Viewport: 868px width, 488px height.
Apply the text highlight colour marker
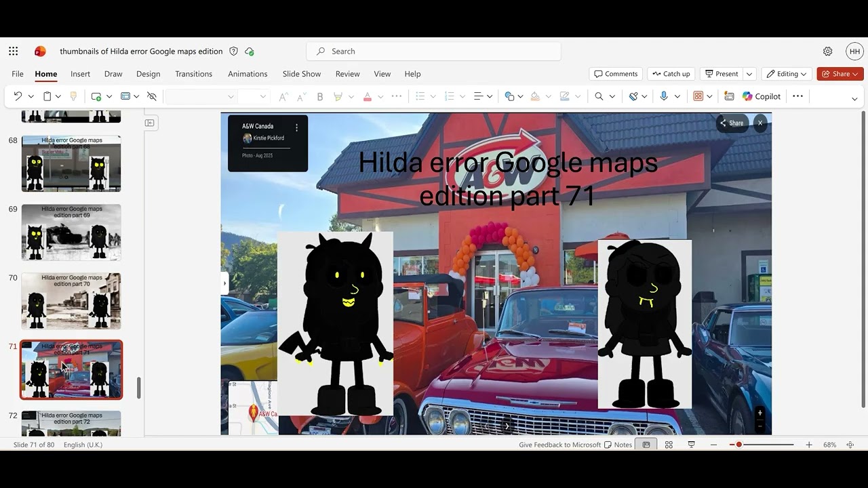click(x=338, y=96)
